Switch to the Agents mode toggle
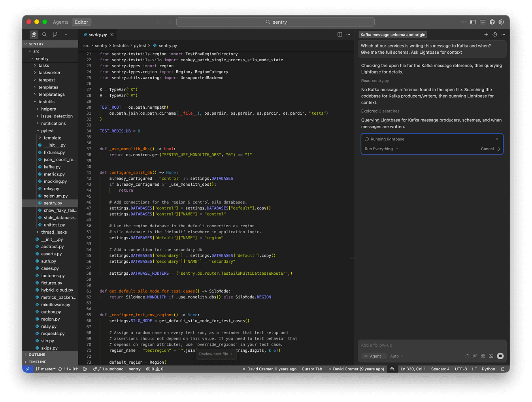Screen dimensions: 532x402 coord(60,22)
